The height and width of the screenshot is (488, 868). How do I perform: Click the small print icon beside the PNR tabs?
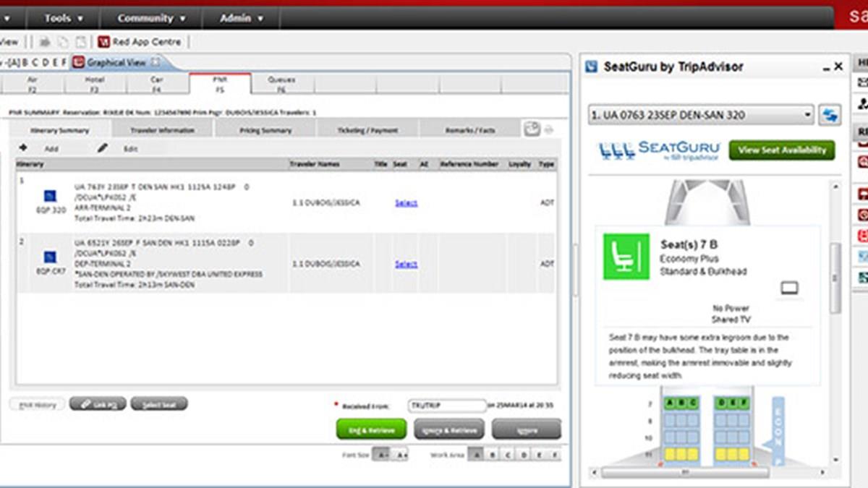[x=549, y=130]
